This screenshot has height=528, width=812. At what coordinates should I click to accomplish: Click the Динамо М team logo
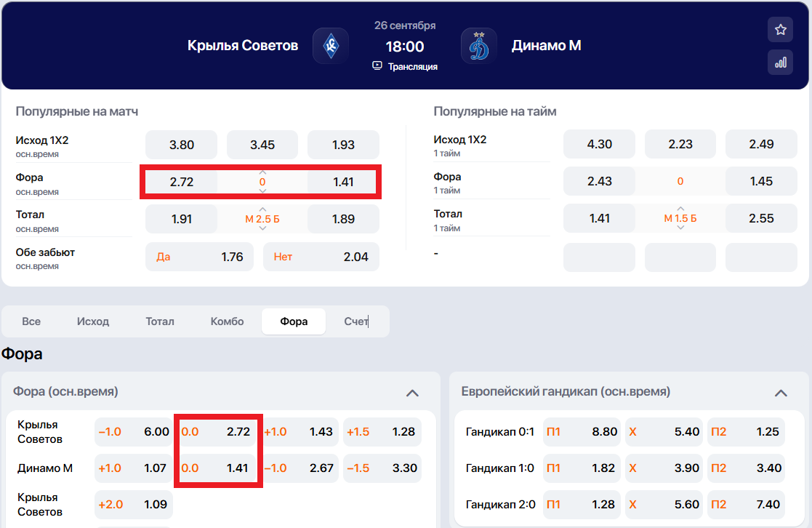pos(479,46)
